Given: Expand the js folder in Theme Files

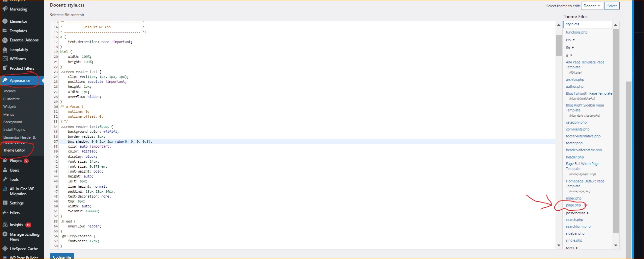Looking at the screenshot, I should click(571, 55).
